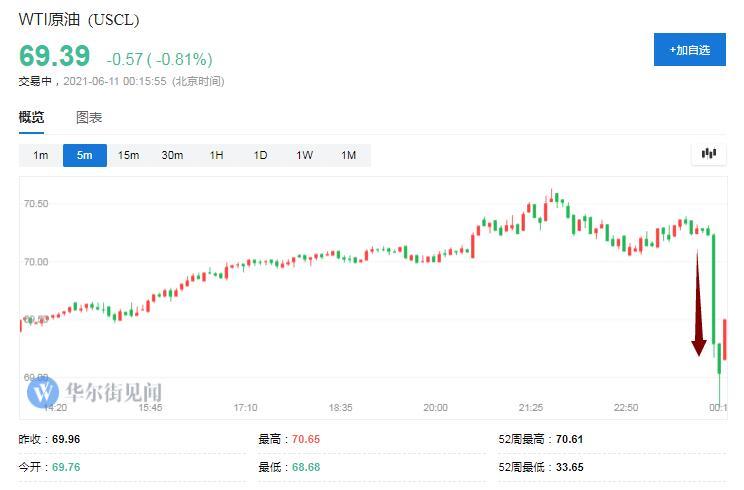Select the 1m timeframe
Screen dimensions: 744x490
40,155
